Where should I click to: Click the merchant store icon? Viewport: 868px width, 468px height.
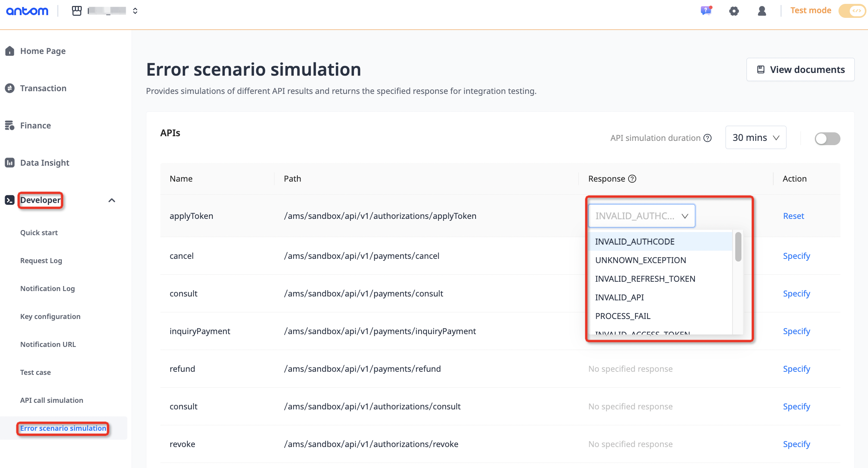tap(77, 11)
